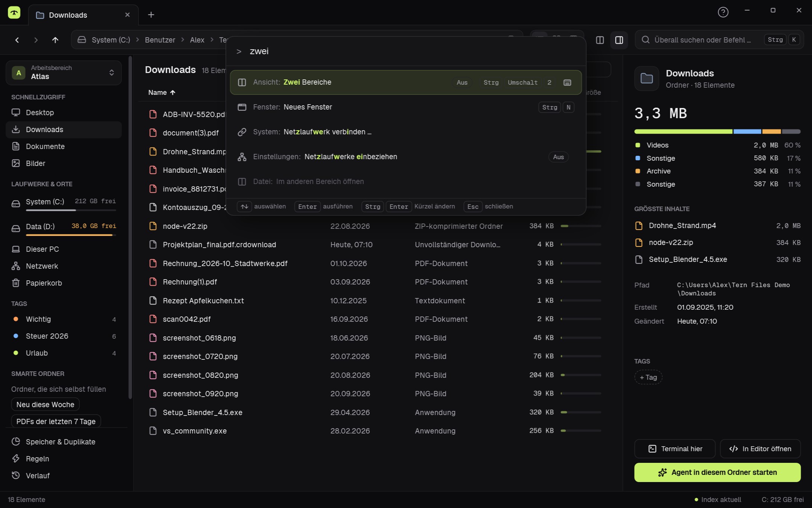Click the Benutzer breadcrumb segment
812x508 pixels.
[160, 40]
